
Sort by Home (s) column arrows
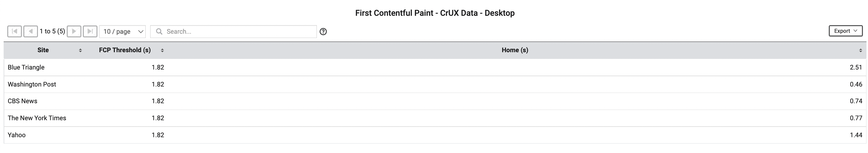click(x=860, y=51)
